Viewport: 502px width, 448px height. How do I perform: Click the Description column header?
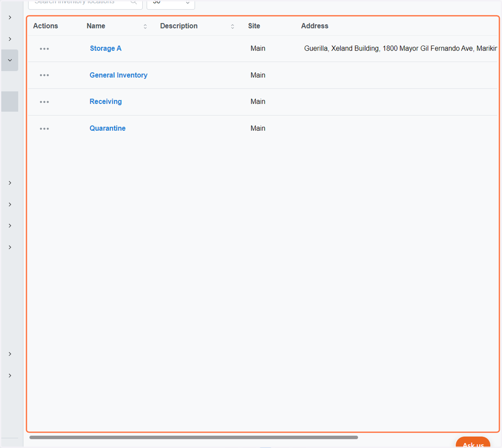[x=179, y=26]
